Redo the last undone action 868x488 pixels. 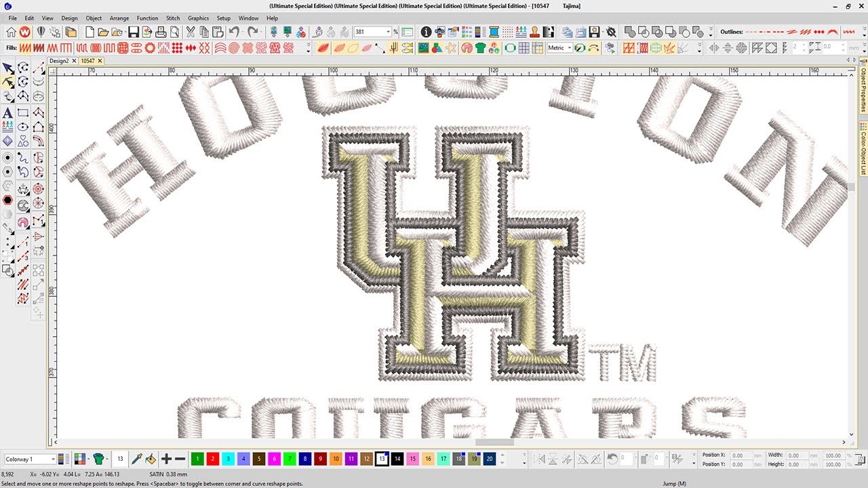[x=252, y=32]
